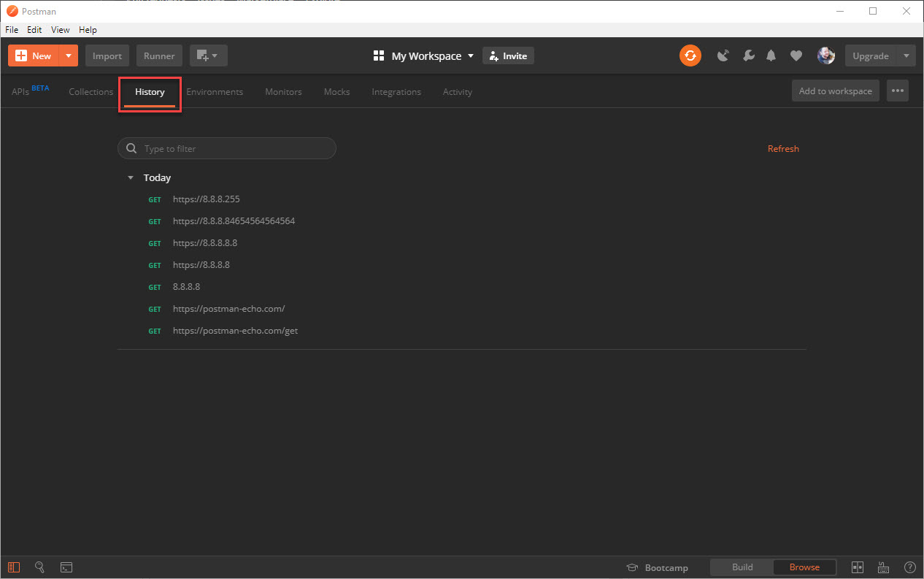Collapse the Today history group
This screenshot has height=579, width=924.
coord(131,177)
